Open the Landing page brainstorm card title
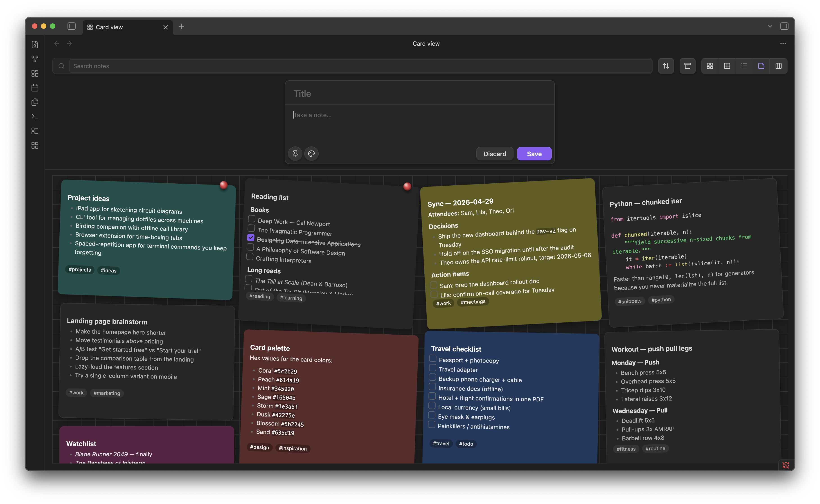Screen dimensions: 820x504 coord(107,321)
